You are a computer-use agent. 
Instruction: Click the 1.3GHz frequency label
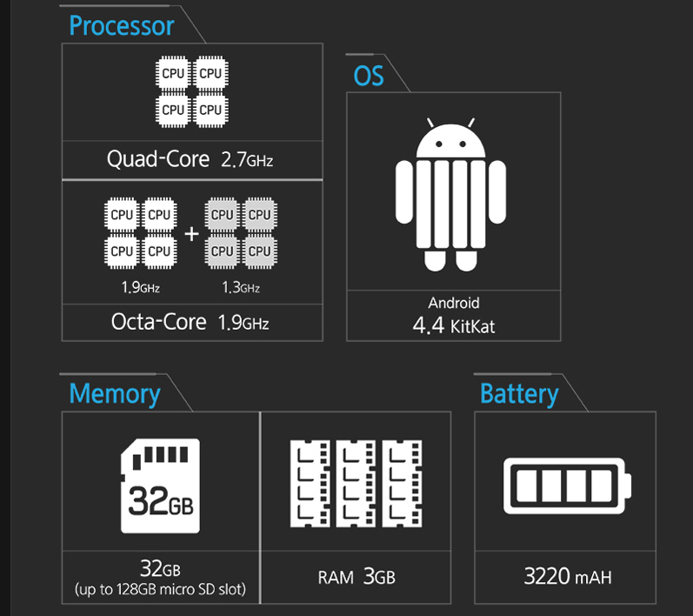[x=242, y=287]
